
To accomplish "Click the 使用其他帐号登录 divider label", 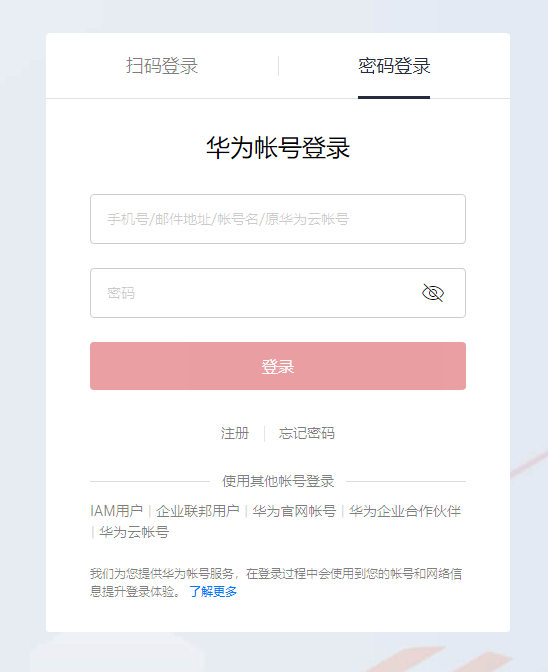I will tap(278, 481).
